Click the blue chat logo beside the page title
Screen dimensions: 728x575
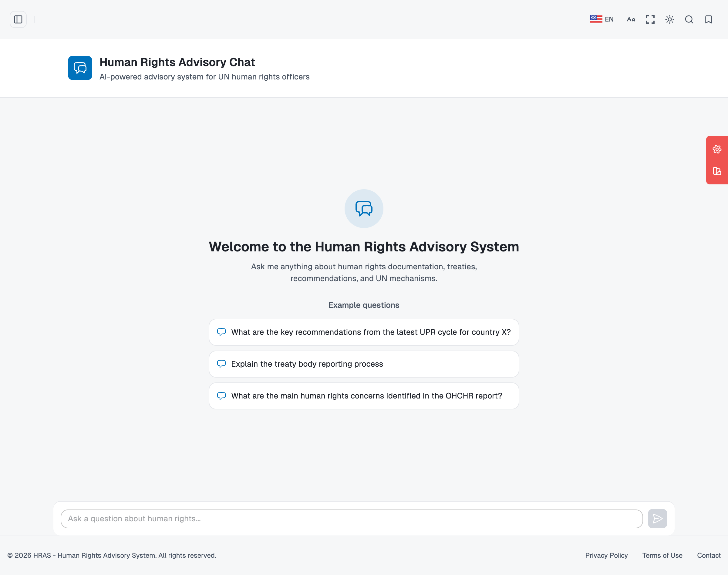[80, 68]
